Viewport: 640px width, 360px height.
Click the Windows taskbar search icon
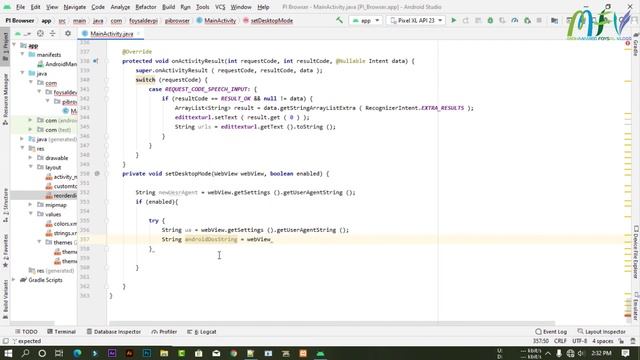click(x=25, y=353)
